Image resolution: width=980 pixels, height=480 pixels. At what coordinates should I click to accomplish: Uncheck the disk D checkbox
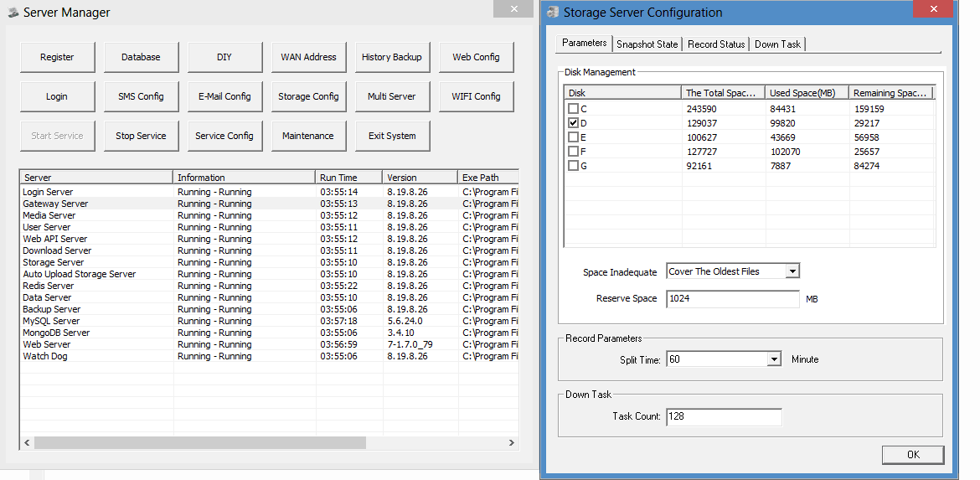point(573,123)
